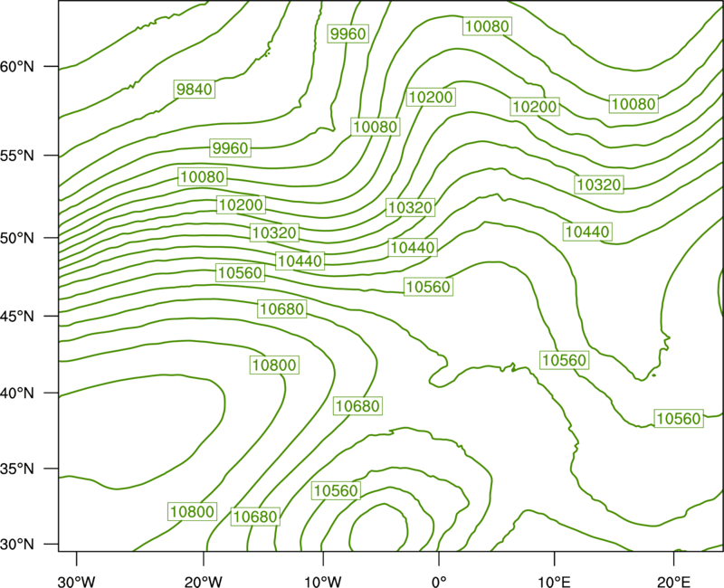Select the 30°W longitude axis label
This screenshot has height=588, width=724.
coord(77,582)
